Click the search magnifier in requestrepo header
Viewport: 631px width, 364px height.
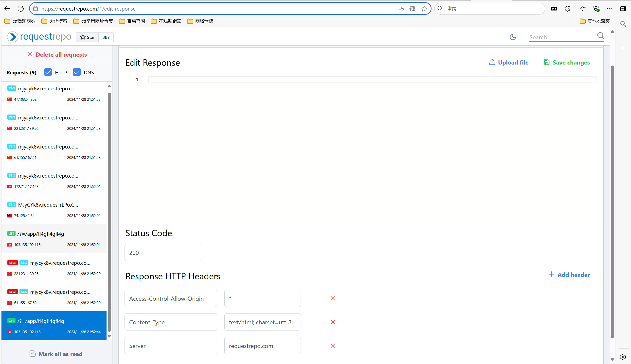(600, 36)
